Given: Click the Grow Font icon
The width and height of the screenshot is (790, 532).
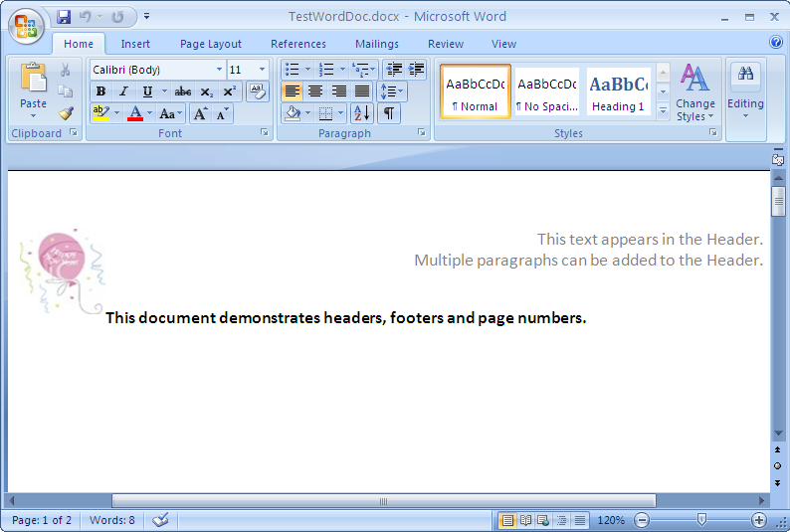Looking at the screenshot, I should click(x=200, y=113).
